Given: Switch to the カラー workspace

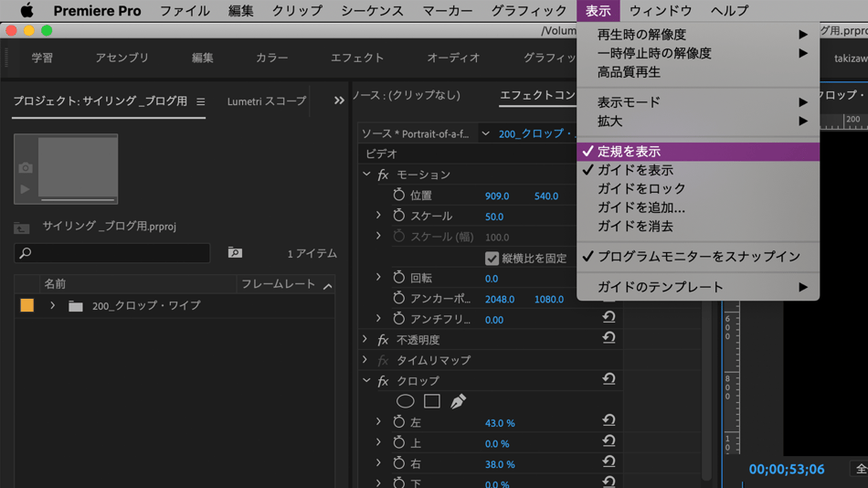Looking at the screenshot, I should [x=271, y=58].
